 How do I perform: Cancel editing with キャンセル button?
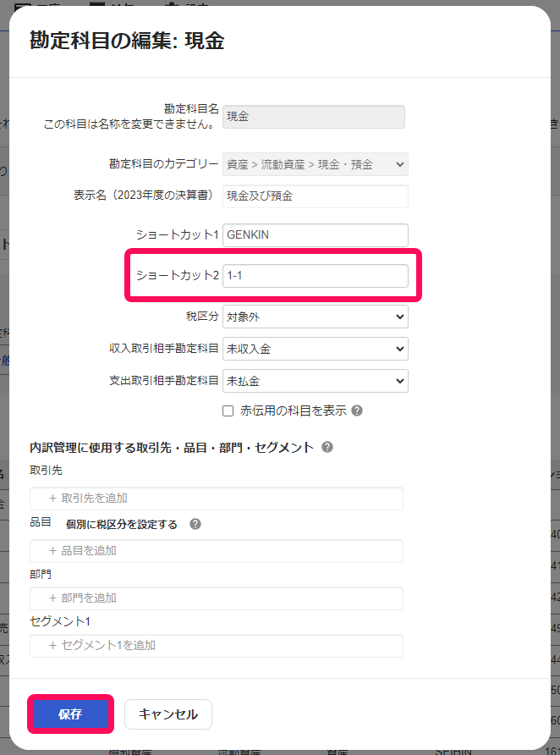tap(167, 714)
